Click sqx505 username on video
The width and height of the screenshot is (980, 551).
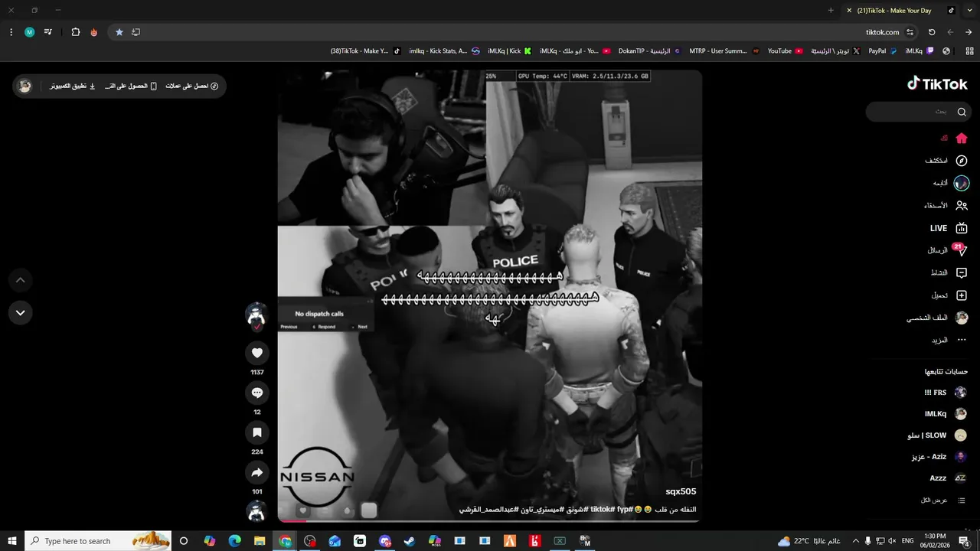point(681,491)
